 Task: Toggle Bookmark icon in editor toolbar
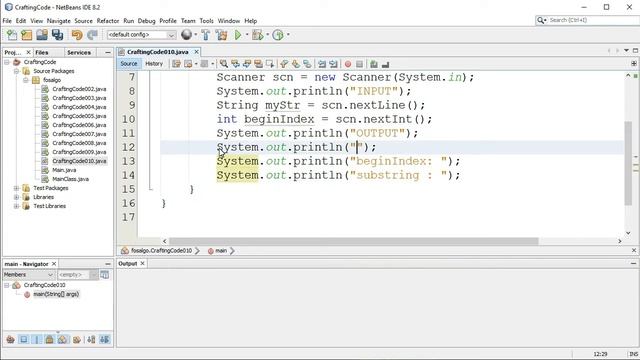(x=307, y=64)
